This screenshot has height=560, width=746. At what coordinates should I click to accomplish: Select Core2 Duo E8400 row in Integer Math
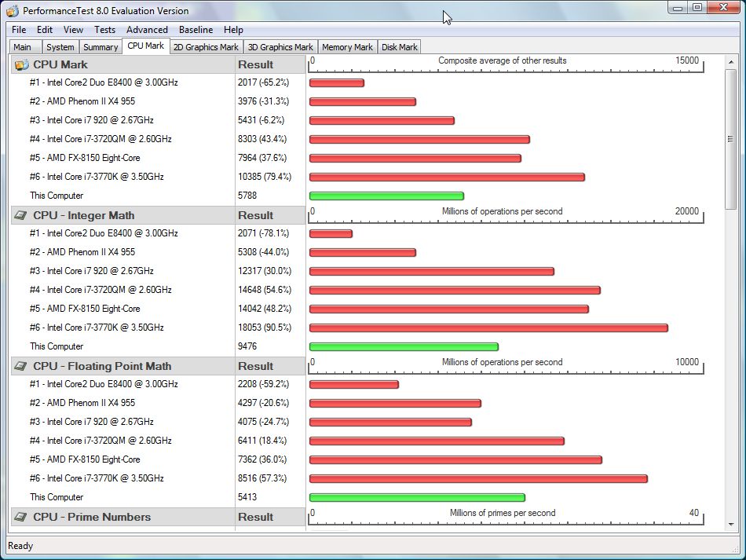104,233
